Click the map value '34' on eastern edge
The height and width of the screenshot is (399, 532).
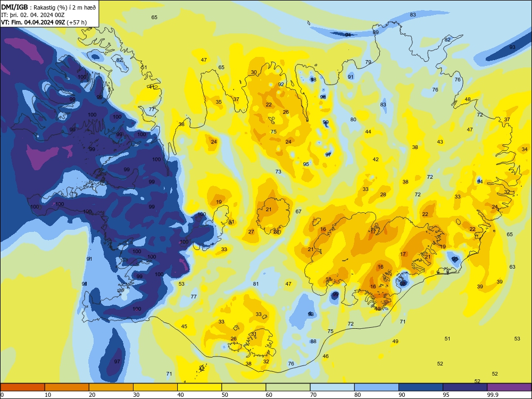(525, 149)
